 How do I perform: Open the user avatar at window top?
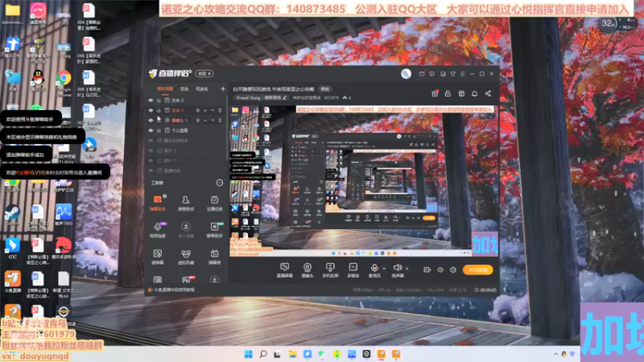point(406,73)
